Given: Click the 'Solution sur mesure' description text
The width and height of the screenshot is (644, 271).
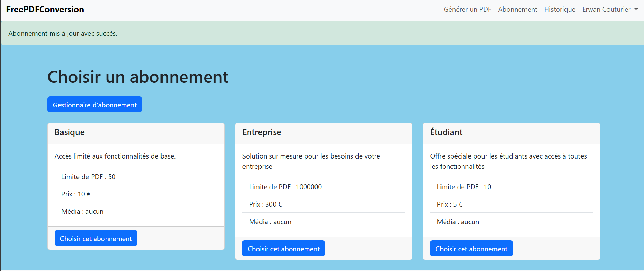Looking at the screenshot, I should pos(311,161).
